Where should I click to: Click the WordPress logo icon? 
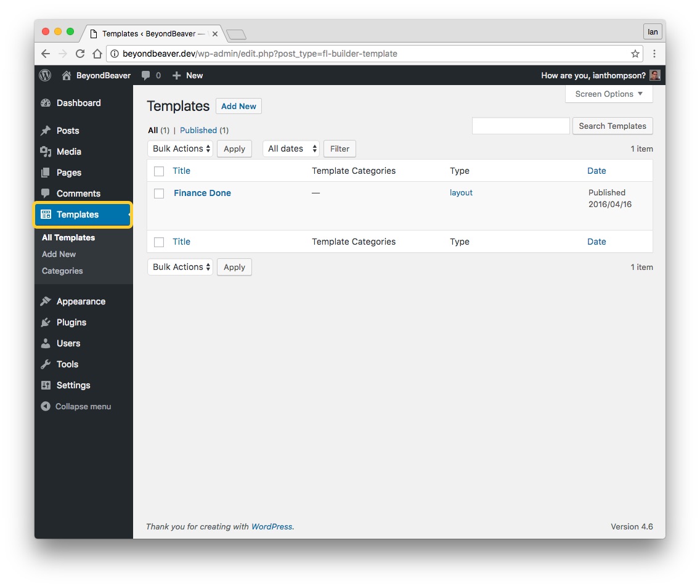tap(45, 75)
